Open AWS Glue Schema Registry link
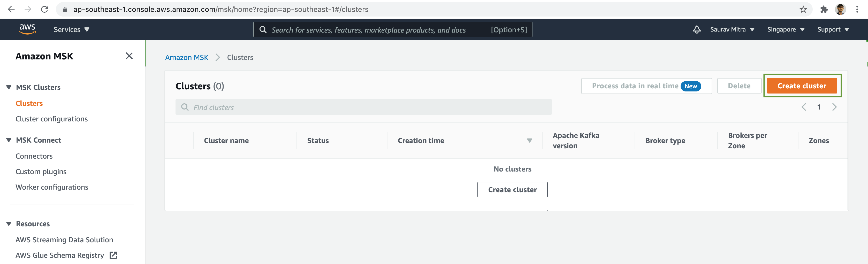The height and width of the screenshot is (264, 868). [x=60, y=255]
